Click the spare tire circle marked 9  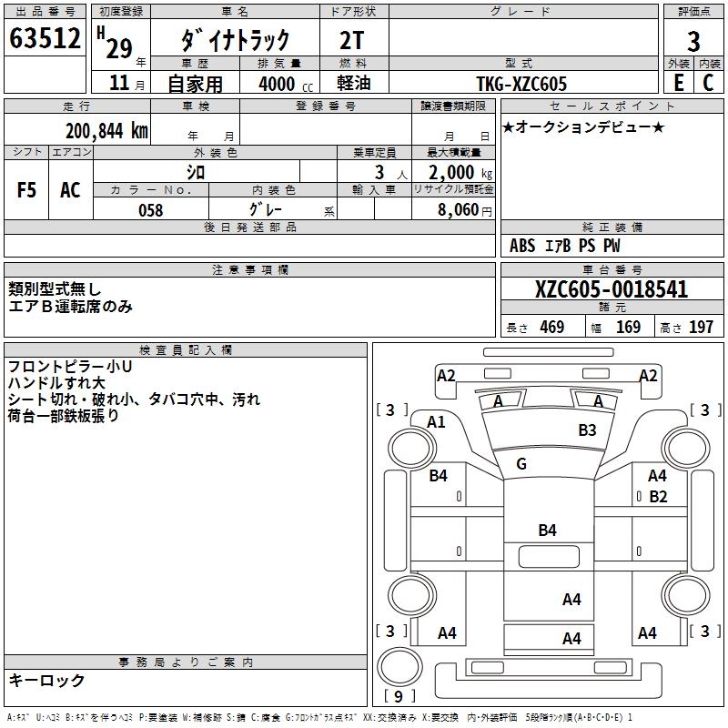coord(399,667)
